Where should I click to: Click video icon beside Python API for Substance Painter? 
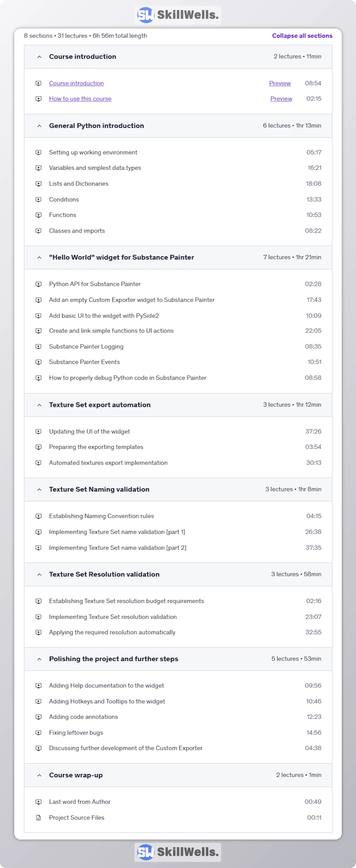(x=38, y=284)
